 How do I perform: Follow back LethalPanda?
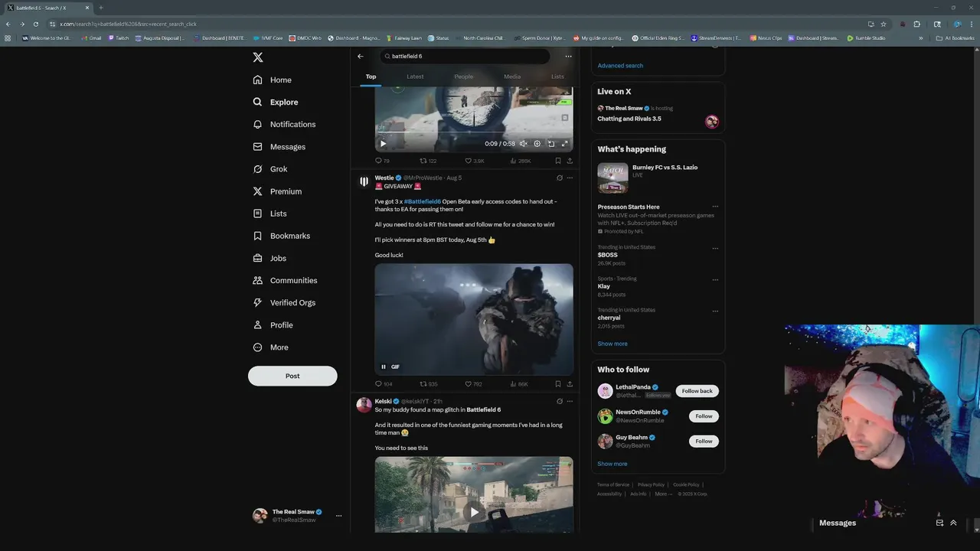coord(697,391)
